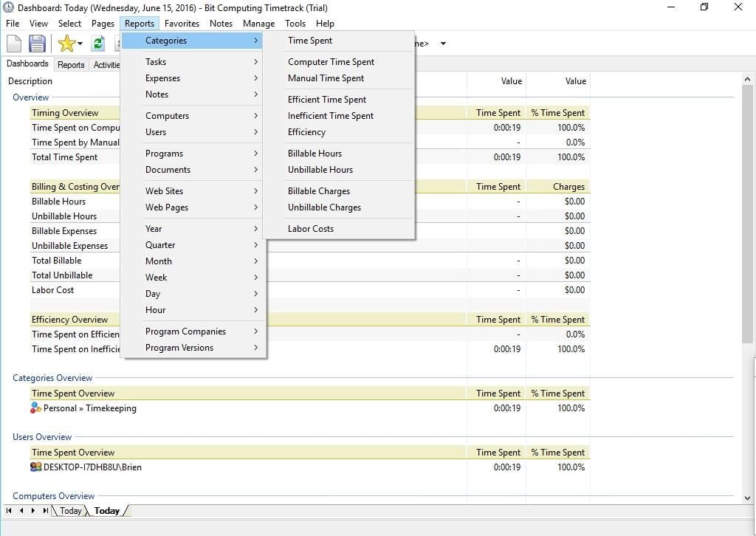Select Unbillable Charges report
The image size is (756, 536).
pyautogui.click(x=338, y=207)
